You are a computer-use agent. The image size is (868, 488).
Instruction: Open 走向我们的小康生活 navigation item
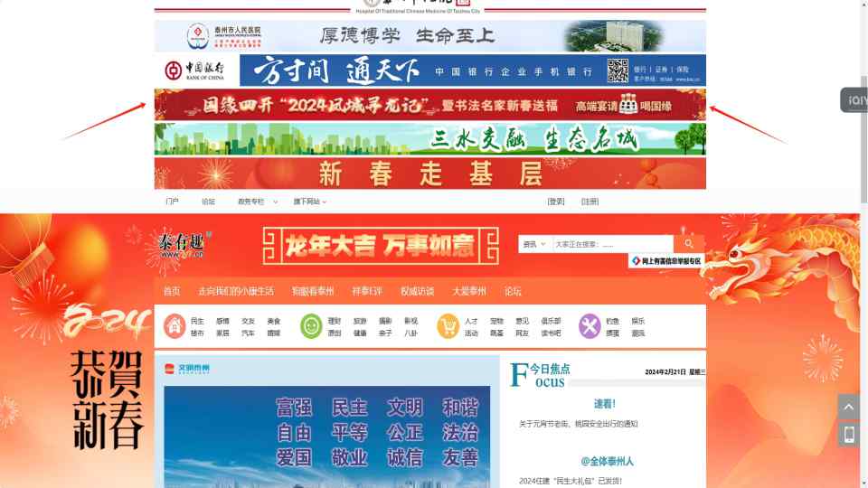(236, 291)
